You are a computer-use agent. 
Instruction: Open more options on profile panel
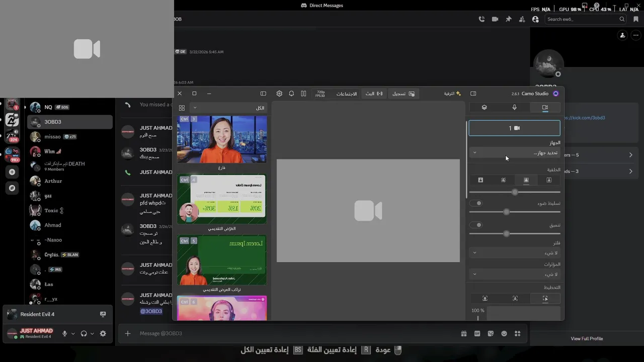pos(636,35)
